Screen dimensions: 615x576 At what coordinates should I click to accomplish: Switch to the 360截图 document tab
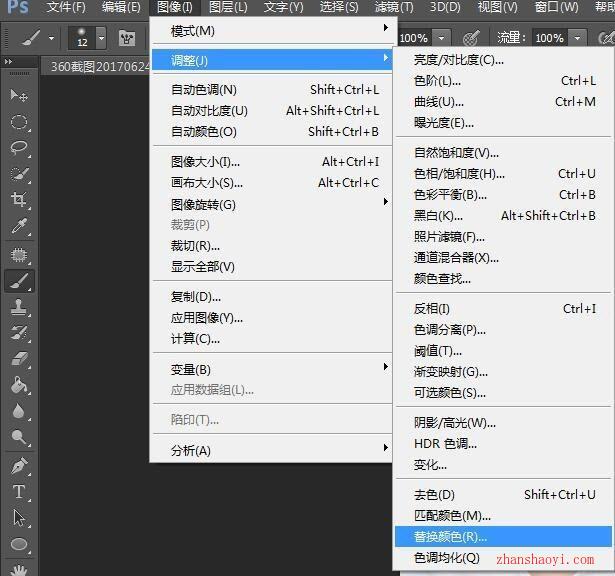click(96, 66)
